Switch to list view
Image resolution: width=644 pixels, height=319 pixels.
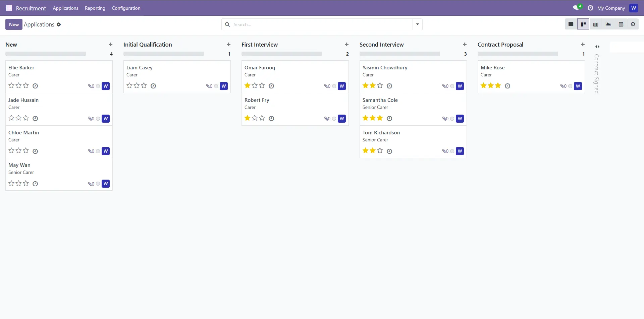click(571, 24)
